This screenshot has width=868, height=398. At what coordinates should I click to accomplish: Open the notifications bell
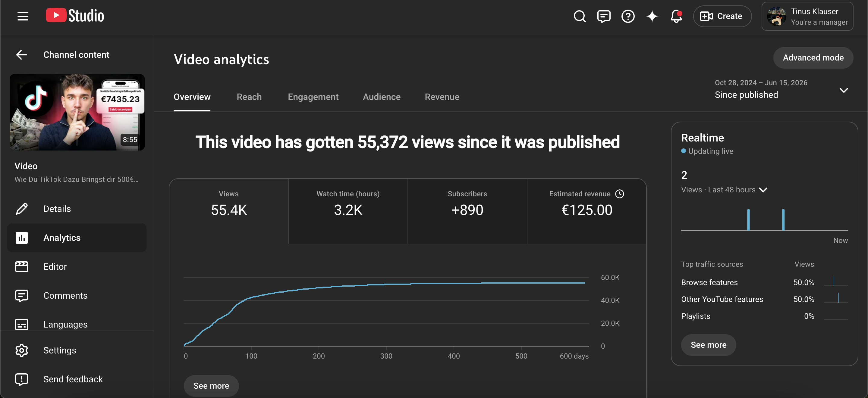(676, 16)
